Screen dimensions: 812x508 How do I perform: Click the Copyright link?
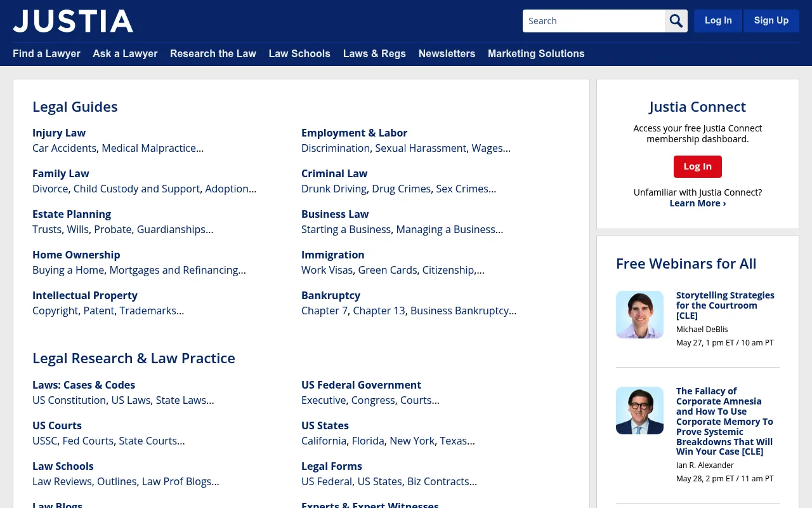coord(55,311)
